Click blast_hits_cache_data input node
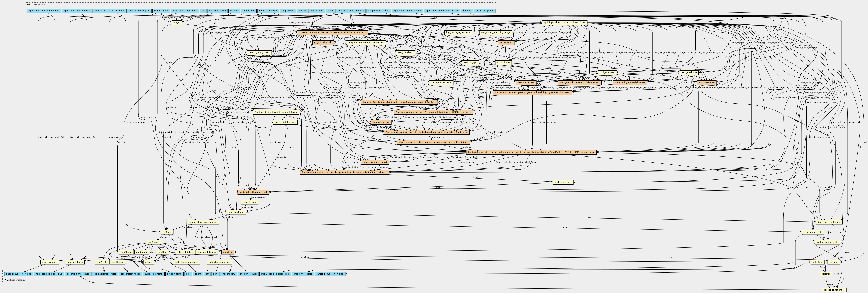The height and width of the screenshot is (293, 868). (x=185, y=11)
